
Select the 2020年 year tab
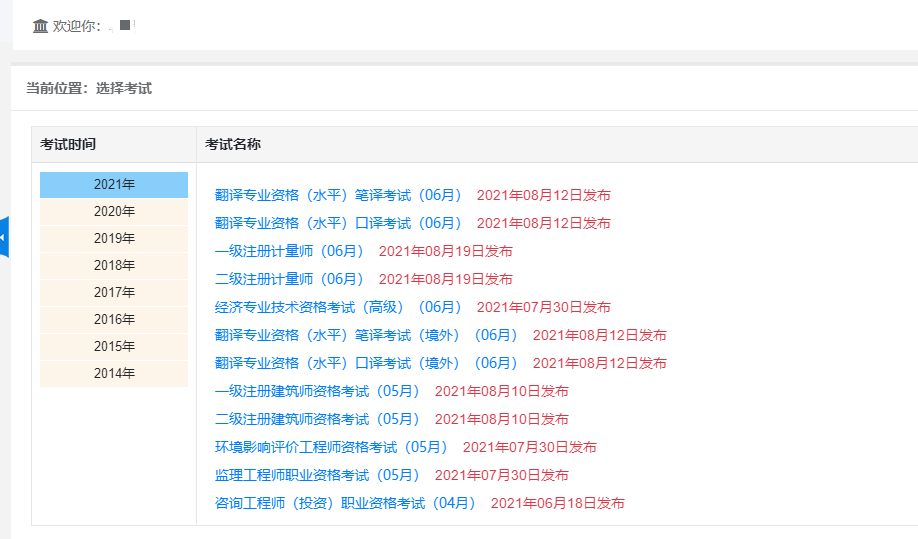(x=114, y=211)
